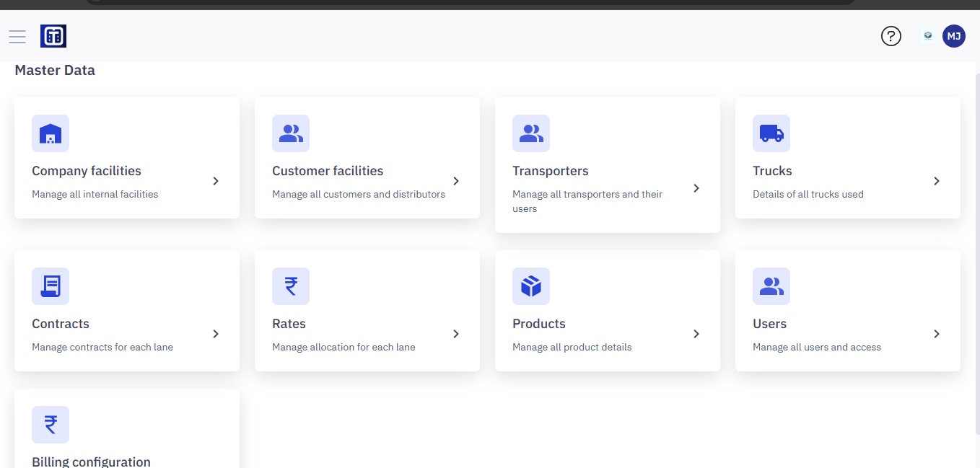Expand Company facilities using its chevron
This screenshot has width=980, height=468.
pyautogui.click(x=216, y=181)
